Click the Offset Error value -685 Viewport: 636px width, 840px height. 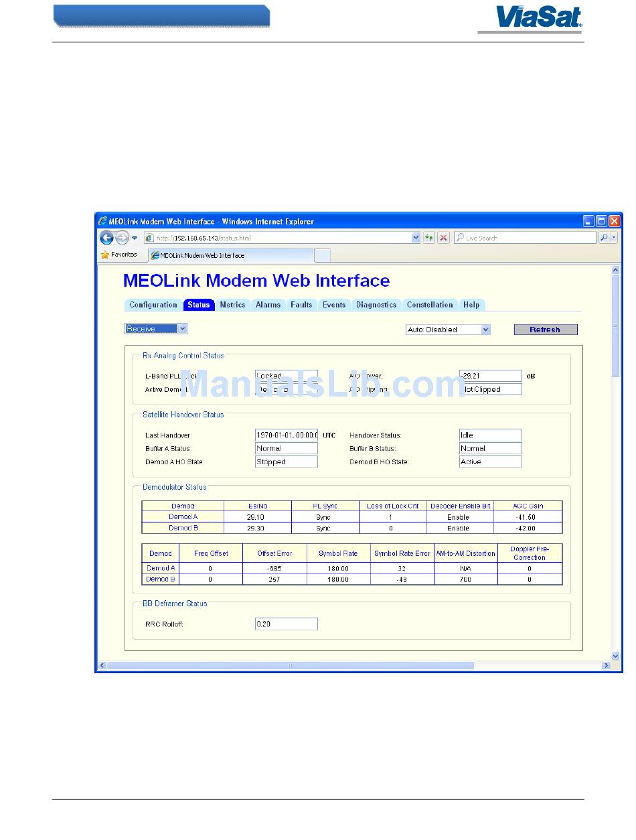275,568
